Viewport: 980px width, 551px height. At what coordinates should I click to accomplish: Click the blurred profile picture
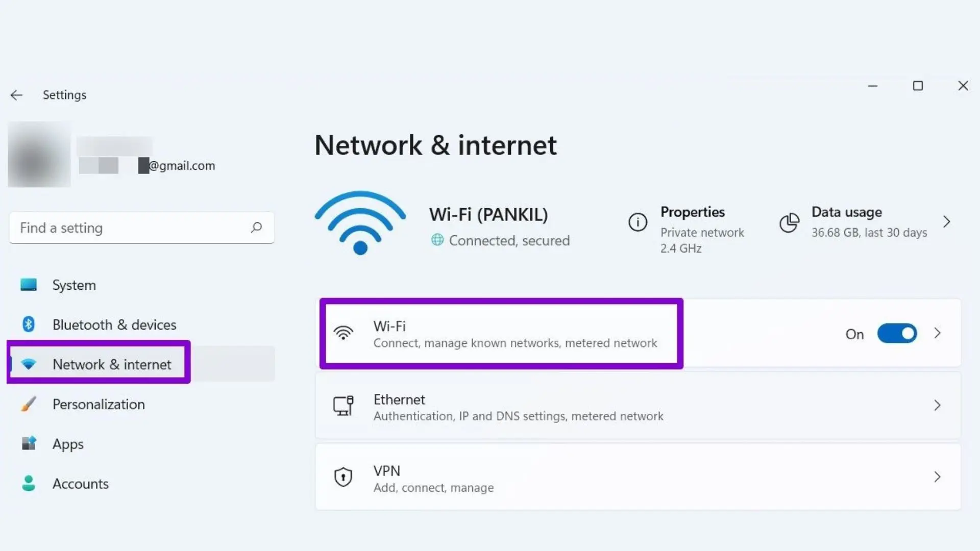pos(39,155)
